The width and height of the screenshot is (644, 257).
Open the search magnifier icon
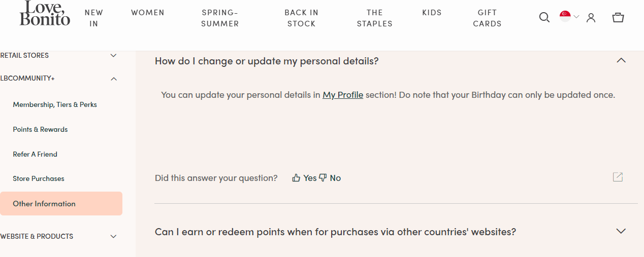coord(544,18)
